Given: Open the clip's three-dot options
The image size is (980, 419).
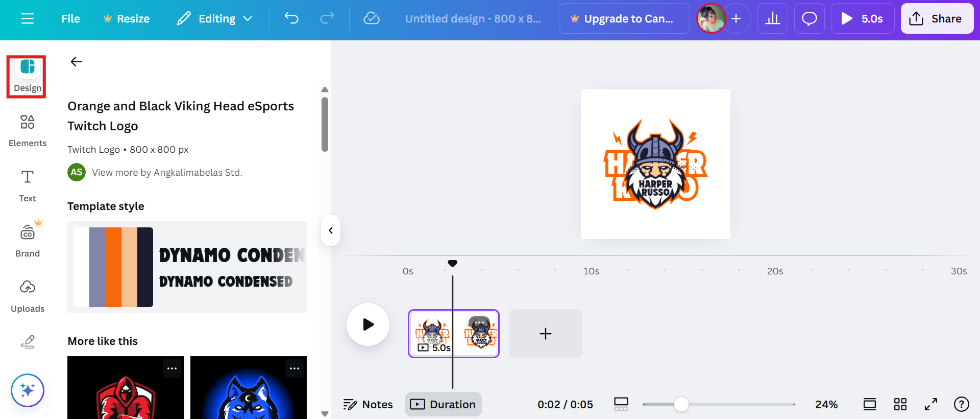Looking at the screenshot, I should tap(479, 323).
